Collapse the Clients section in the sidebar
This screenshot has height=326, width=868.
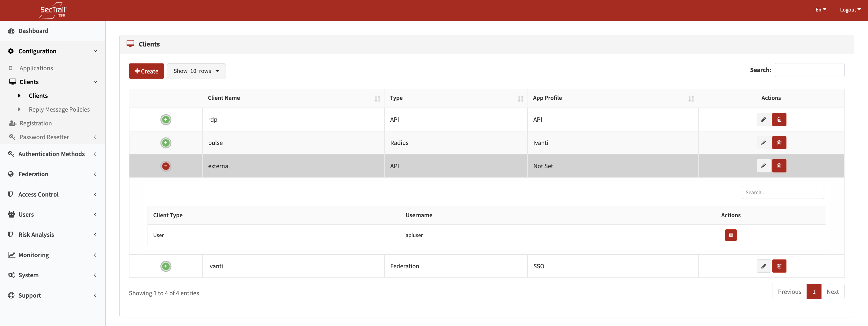(28, 81)
